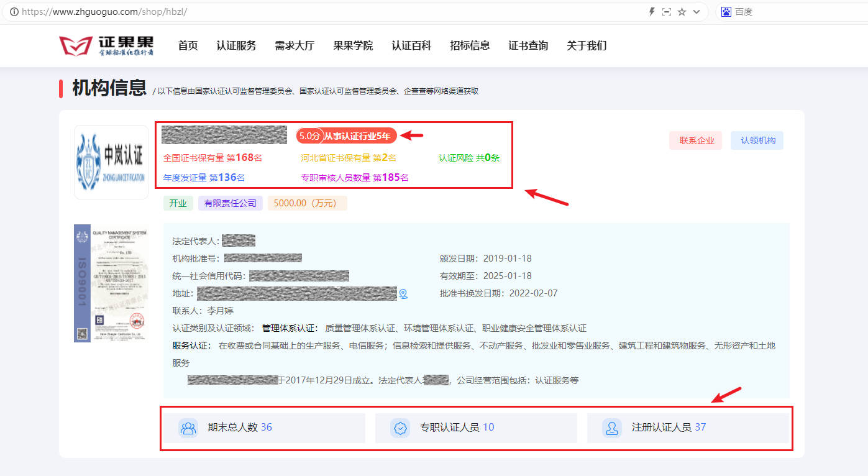Open the 招标信息 navigation tab
Screen dimensions: 868x476
pos(469,45)
